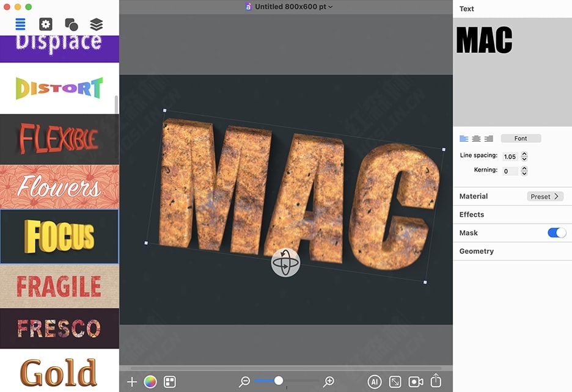This screenshot has width=572, height=392.
Task: Click the resize canvas icon
Action: 395,382
